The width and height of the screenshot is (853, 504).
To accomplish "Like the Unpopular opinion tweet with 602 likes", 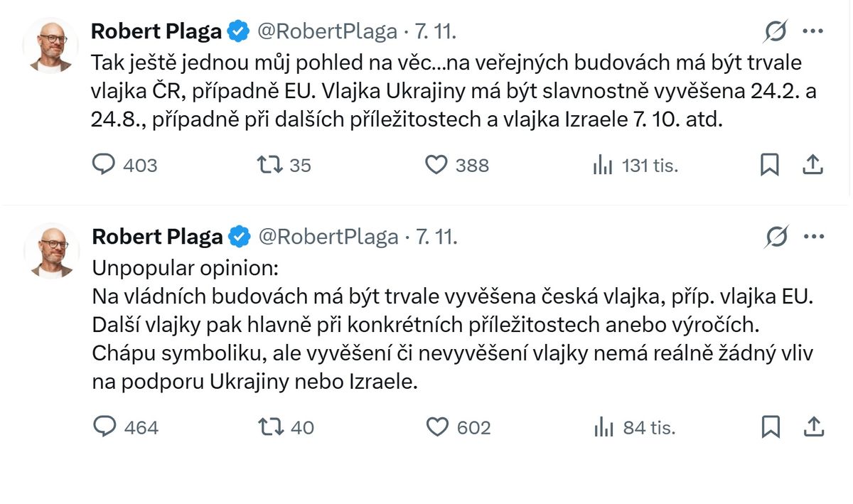I will pyautogui.click(x=437, y=427).
